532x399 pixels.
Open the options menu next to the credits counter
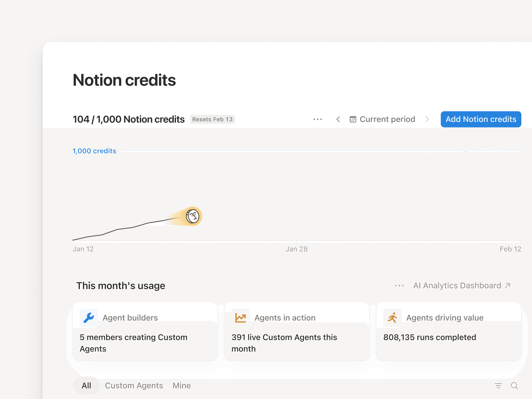318,119
